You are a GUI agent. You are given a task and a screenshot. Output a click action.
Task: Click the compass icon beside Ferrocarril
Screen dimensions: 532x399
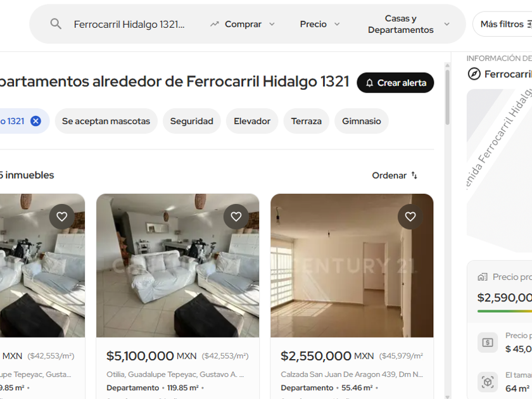pos(474,73)
